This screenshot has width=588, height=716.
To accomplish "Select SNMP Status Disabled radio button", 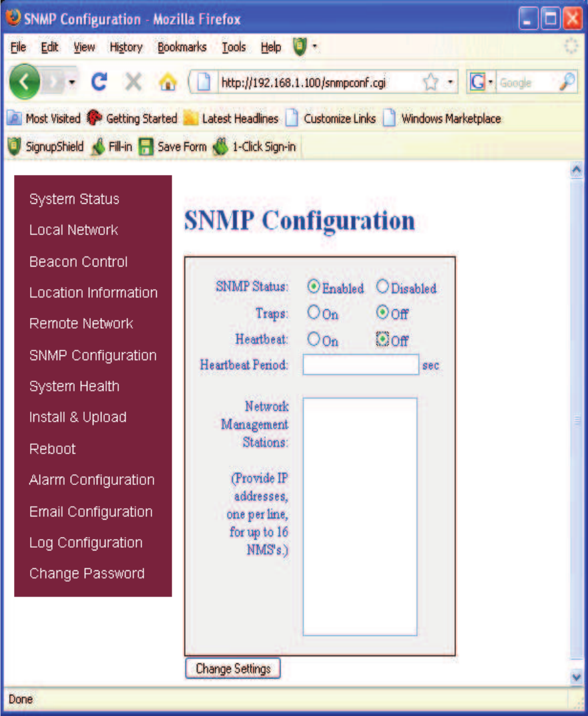I will pos(382,287).
